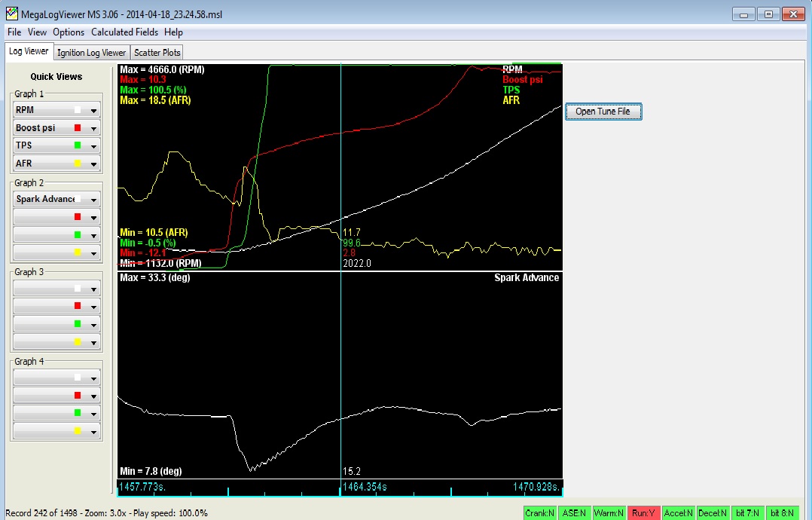This screenshot has width=812, height=520.
Task: Click the Min = 10.5 (AFR) readout
Action: [154, 233]
